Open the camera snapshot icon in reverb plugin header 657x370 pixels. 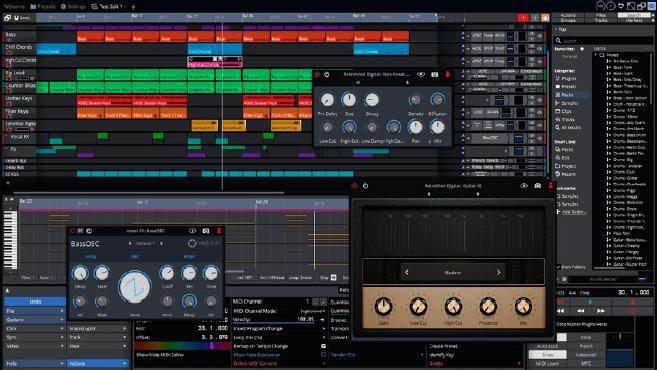[435, 75]
